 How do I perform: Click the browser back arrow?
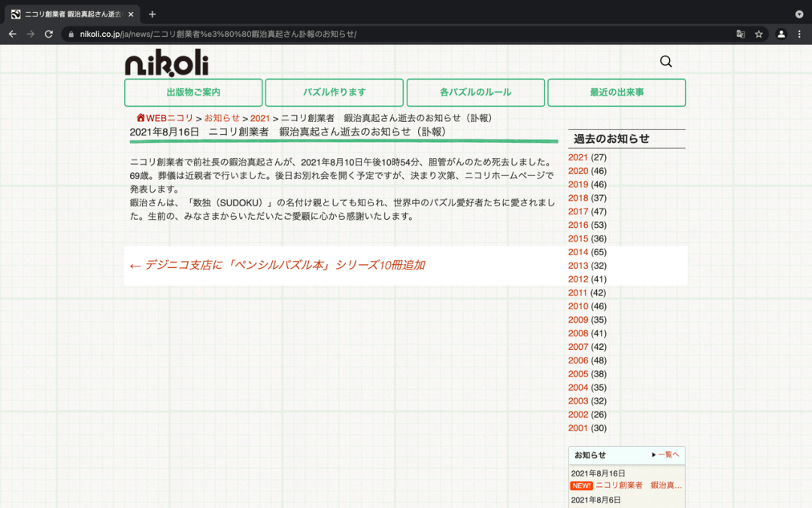pos(12,34)
